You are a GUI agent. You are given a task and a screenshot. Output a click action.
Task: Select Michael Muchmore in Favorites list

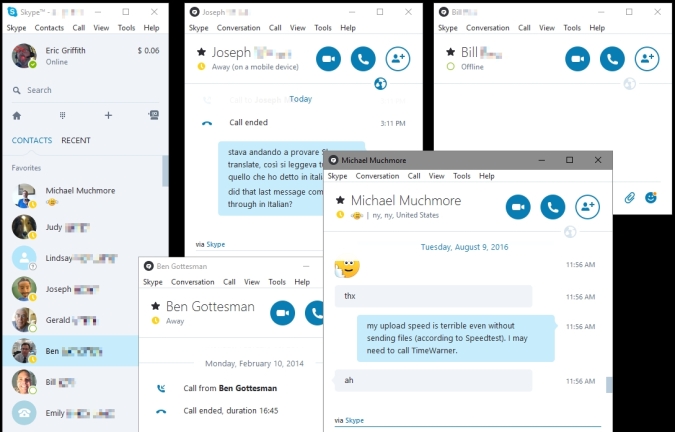coord(82,196)
